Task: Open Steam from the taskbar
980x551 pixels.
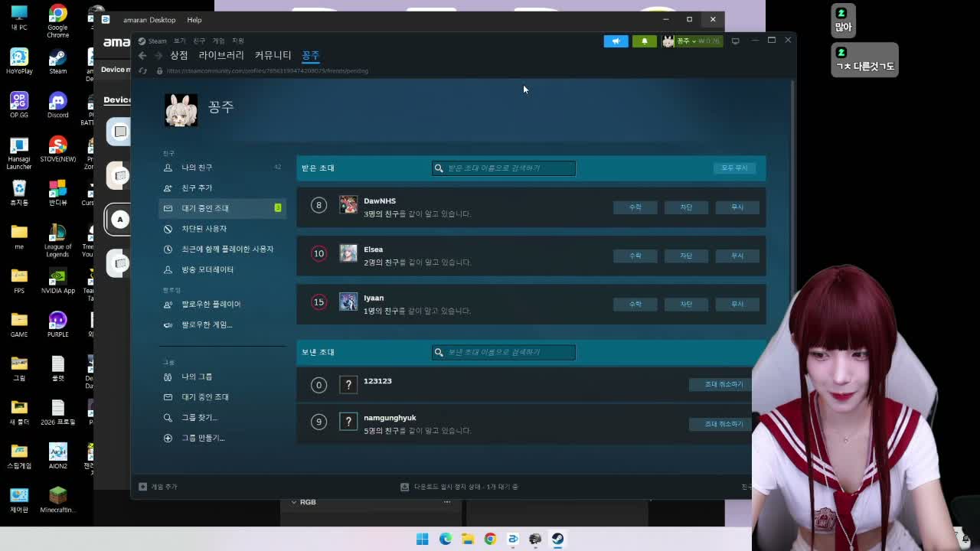Action: click(557, 539)
